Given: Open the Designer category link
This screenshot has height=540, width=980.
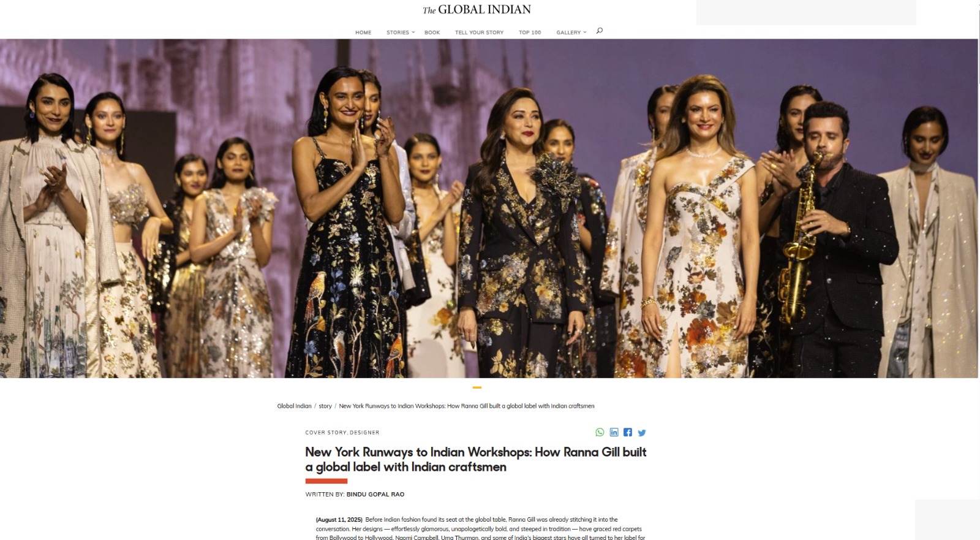Looking at the screenshot, I should pos(364,433).
